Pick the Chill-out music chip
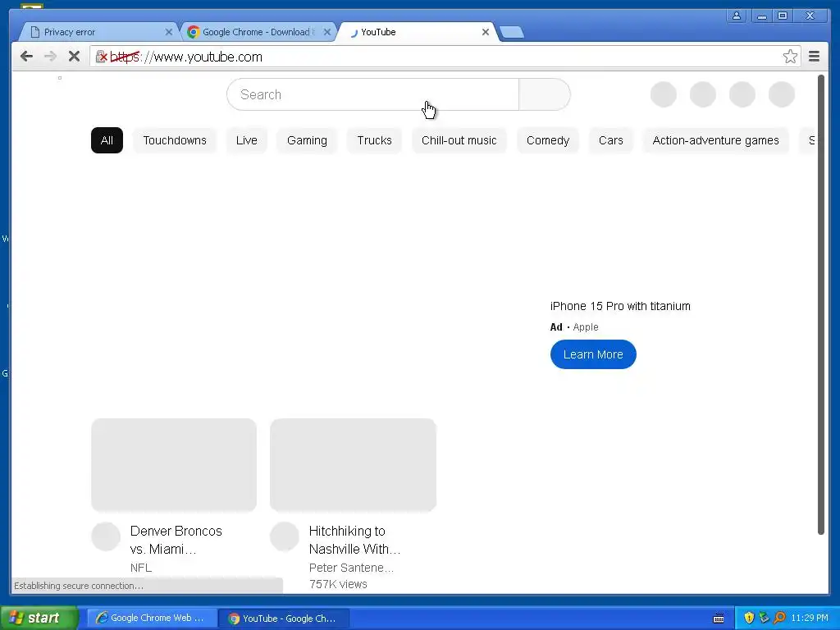Screen dimensions: 840x630 pos(459,140)
